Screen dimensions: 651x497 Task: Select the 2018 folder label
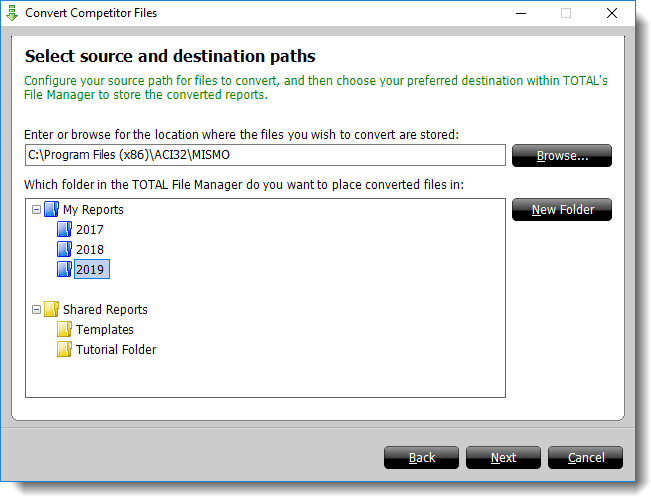[90, 250]
